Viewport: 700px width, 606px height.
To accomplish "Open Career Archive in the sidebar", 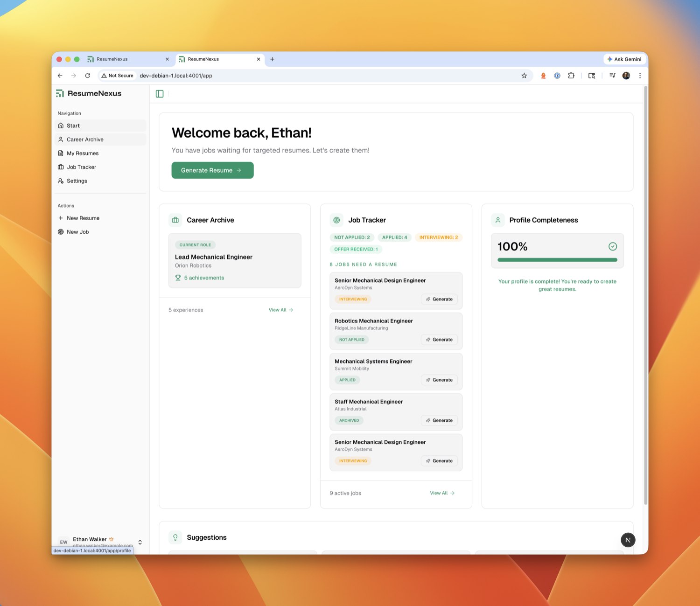I will click(x=85, y=139).
